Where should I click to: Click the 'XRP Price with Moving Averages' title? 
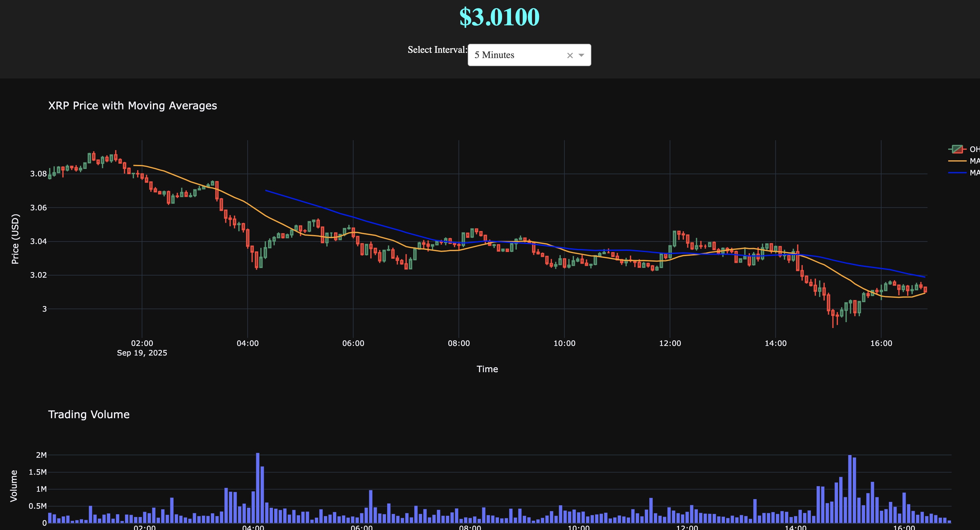[132, 106]
